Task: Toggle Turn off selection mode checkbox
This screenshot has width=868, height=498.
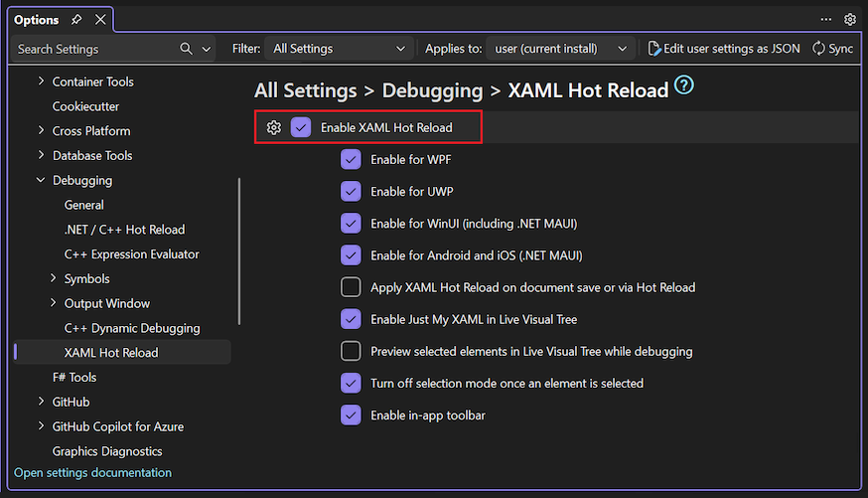Action: click(351, 384)
